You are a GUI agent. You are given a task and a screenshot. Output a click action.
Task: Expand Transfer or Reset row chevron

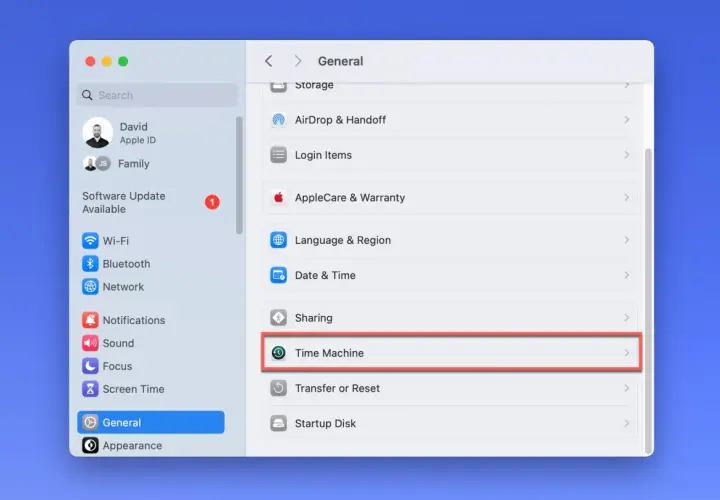point(626,388)
